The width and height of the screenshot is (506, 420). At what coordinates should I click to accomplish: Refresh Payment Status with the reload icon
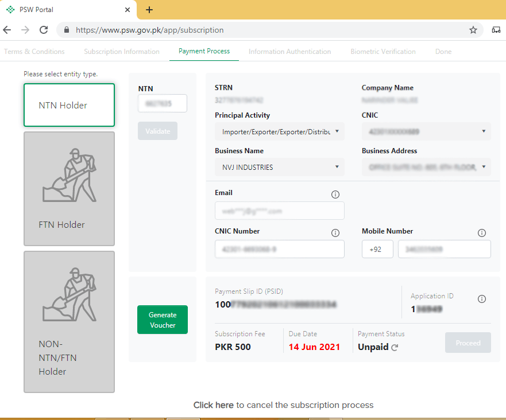click(x=395, y=348)
